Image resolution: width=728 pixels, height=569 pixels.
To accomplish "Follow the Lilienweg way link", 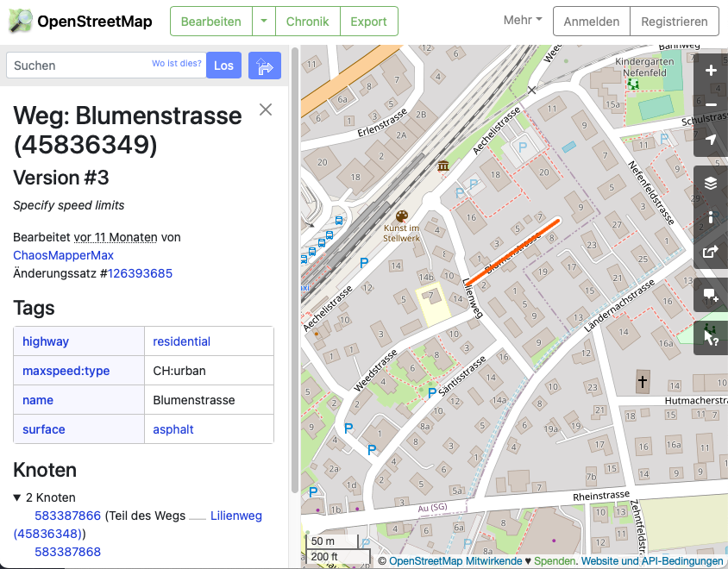I will click(235, 516).
